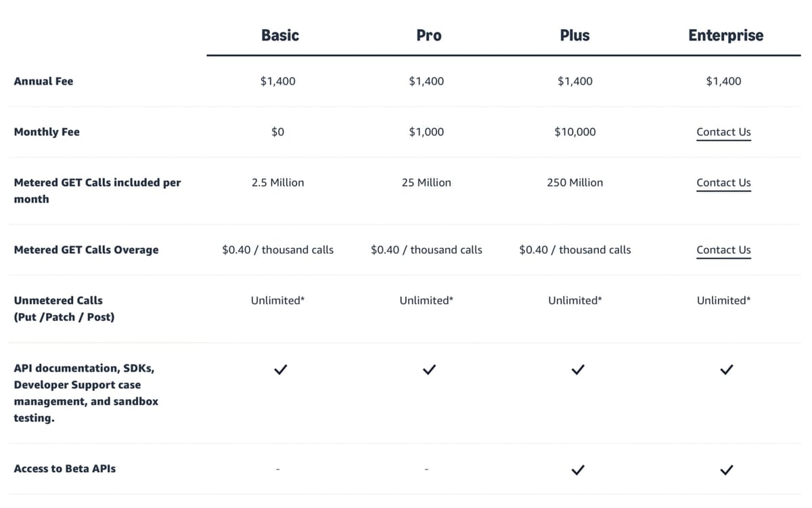Click the Pro plan documentation checkmark
812x508 pixels.
(x=428, y=370)
